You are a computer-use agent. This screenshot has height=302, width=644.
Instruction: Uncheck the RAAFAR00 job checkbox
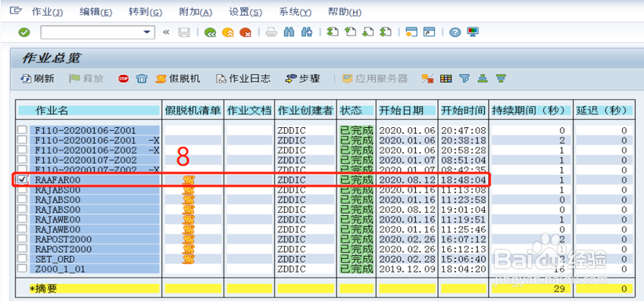click(22, 179)
